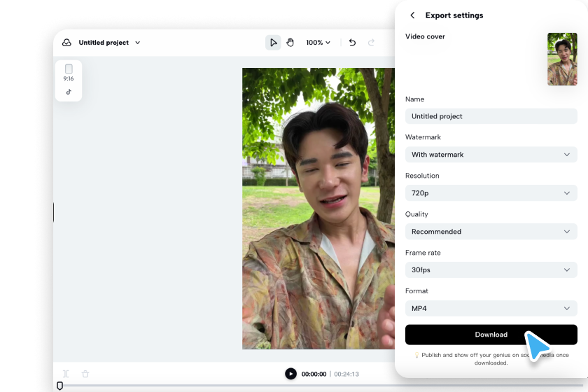Click the cloud save icon beside project title
Screen dimensions: 588x392
66,43
